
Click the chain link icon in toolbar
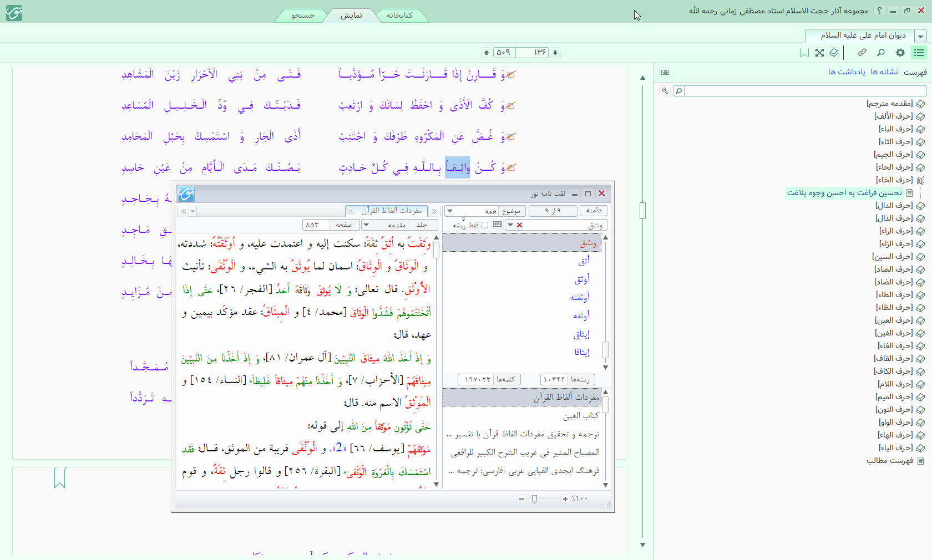pyautogui.click(x=862, y=53)
